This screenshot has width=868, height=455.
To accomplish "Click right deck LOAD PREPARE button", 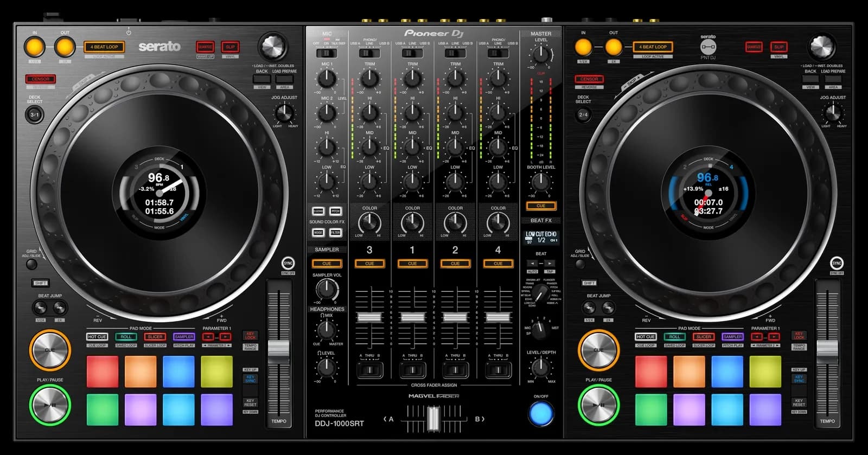I will pyautogui.click(x=833, y=79).
